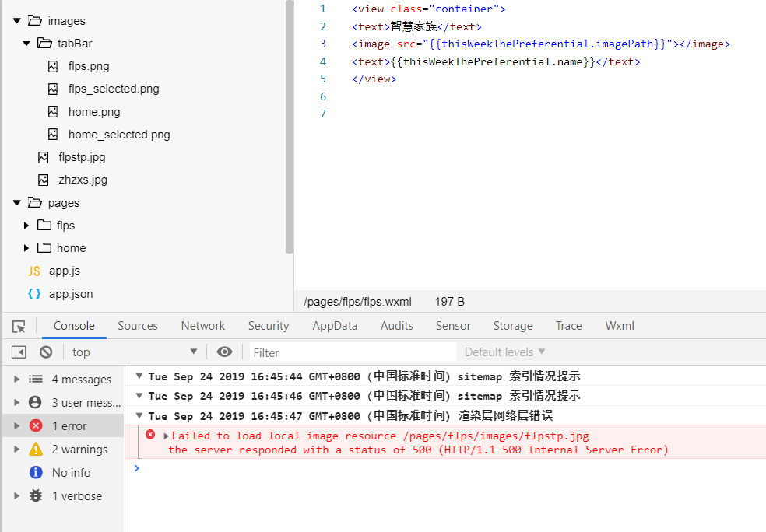This screenshot has width=766, height=532.
Task: Switch to the AppData tab
Action: 335,326
